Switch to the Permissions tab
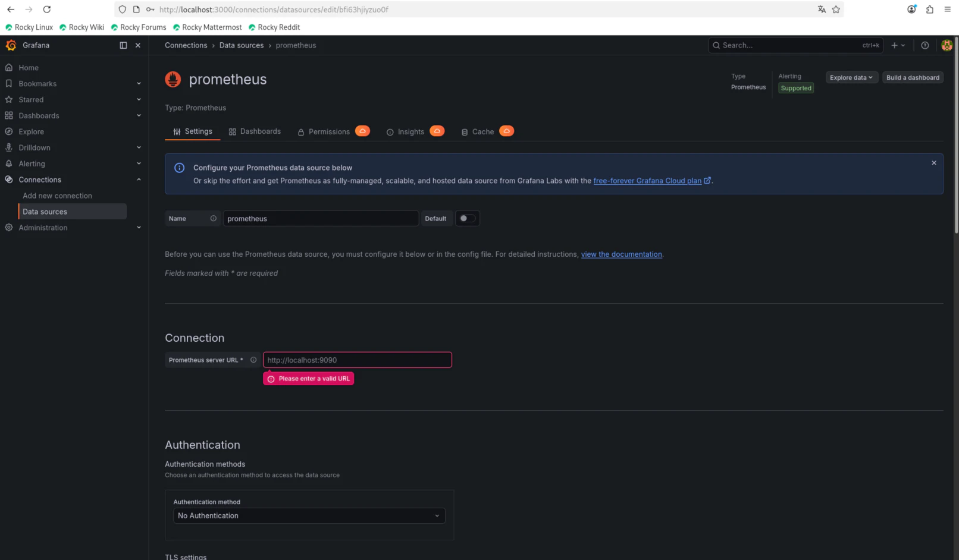 click(323, 132)
